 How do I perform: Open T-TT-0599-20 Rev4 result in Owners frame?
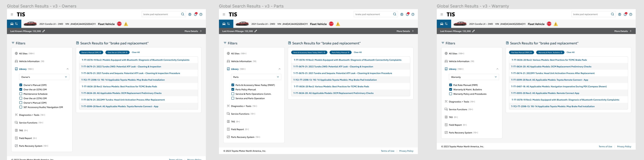point(120,106)
